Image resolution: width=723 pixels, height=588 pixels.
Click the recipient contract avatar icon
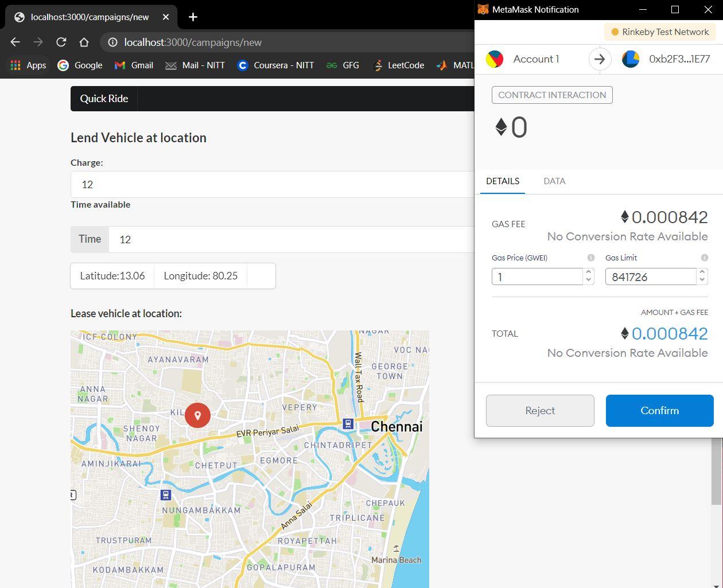pos(631,59)
